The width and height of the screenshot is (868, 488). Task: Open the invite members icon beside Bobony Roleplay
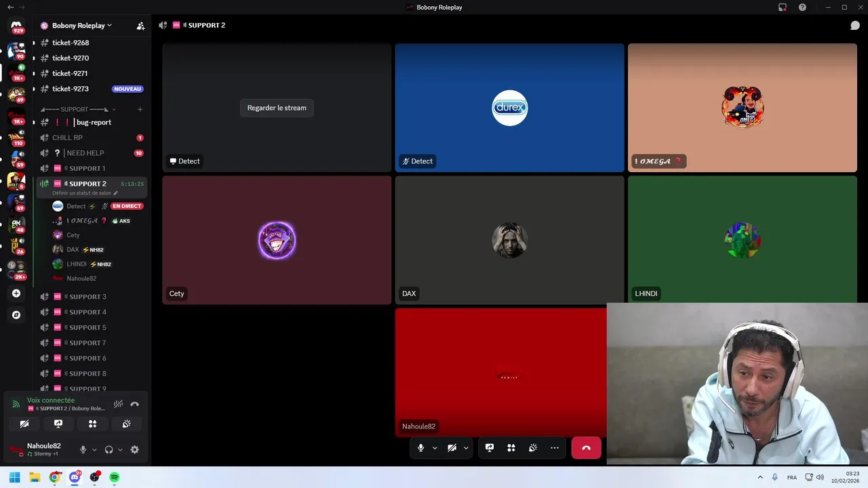click(140, 26)
